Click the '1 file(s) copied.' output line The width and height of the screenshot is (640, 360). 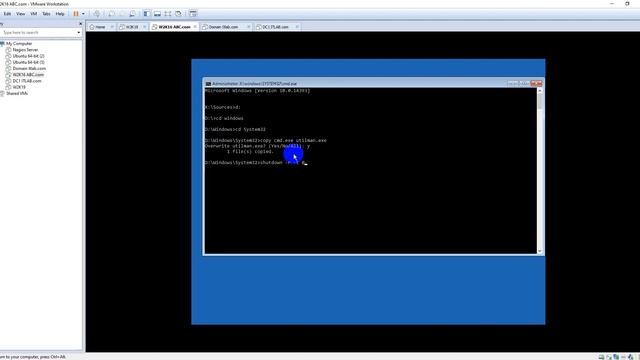[250, 151]
